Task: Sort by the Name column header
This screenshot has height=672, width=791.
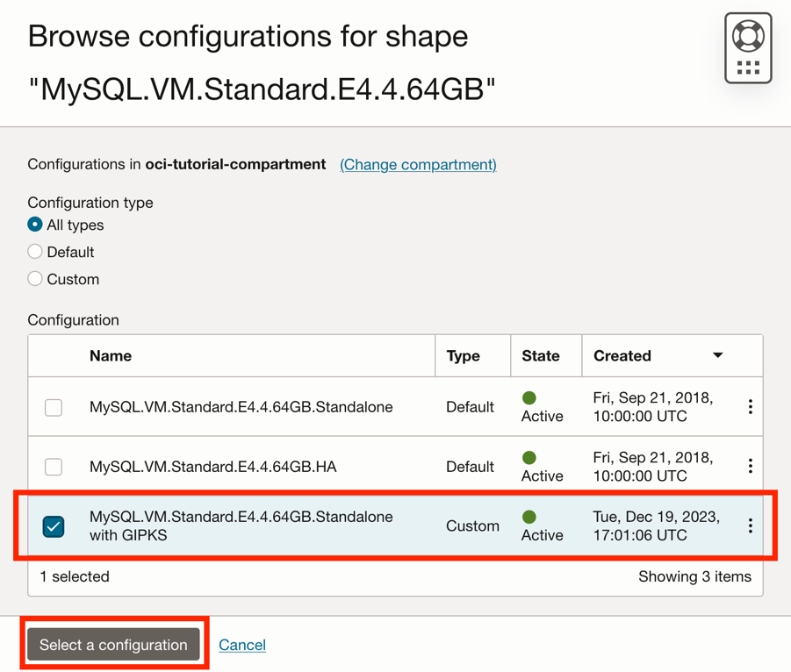Action: [x=111, y=356]
